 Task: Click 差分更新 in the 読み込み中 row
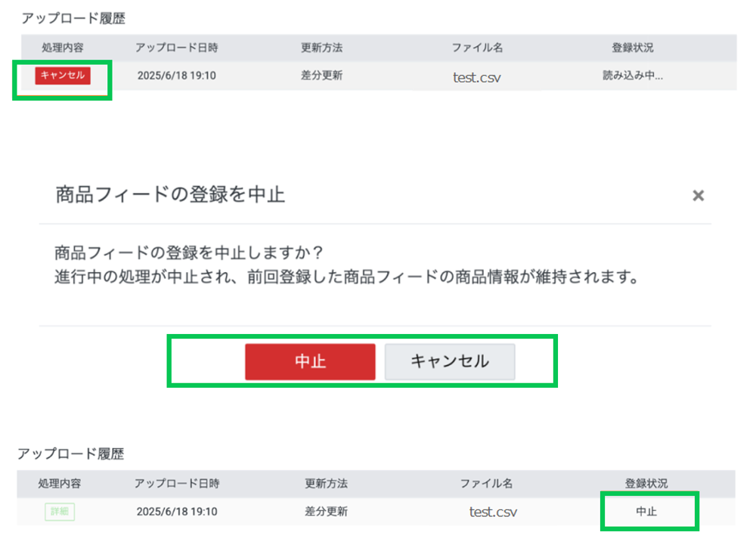[x=322, y=76]
